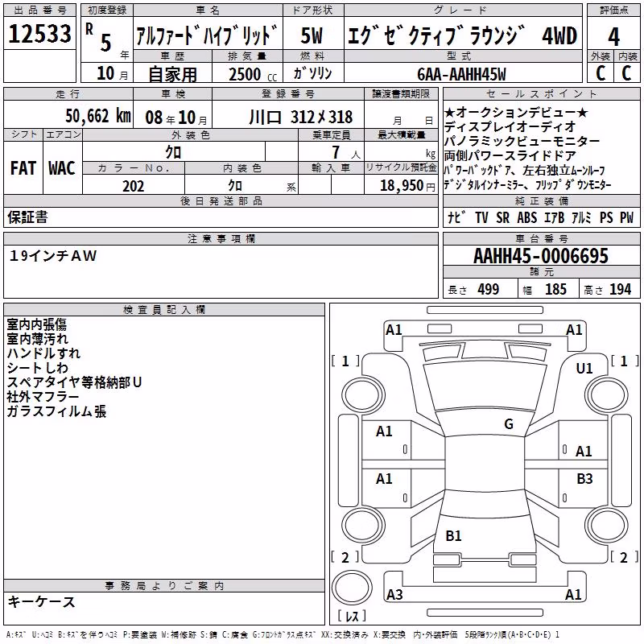Select color number 202
Viewport: 644px width, 644px height.
pyautogui.click(x=133, y=186)
